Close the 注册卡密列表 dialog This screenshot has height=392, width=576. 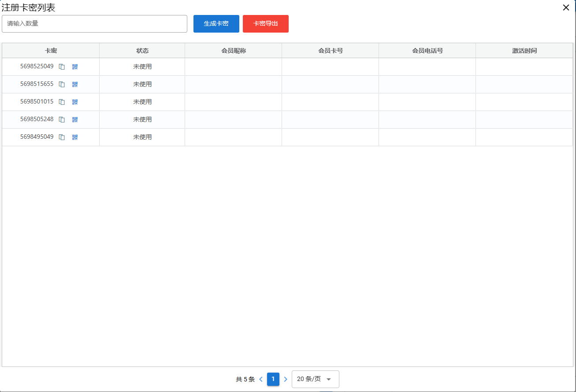pyautogui.click(x=566, y=7)
